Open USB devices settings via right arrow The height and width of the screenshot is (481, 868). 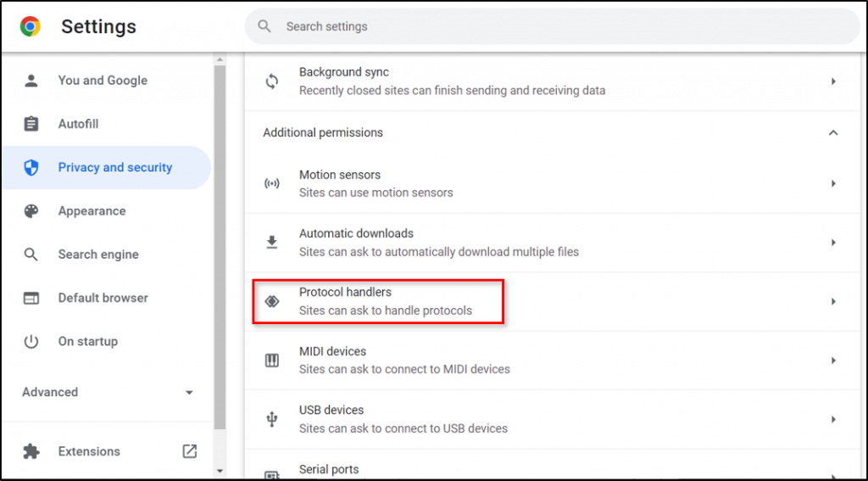click(x=833, y=419)
